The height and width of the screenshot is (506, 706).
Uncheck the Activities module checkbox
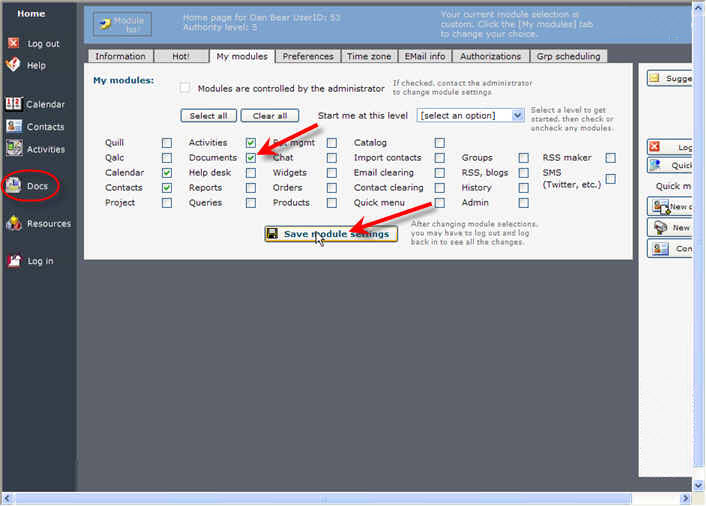[251, 143]
